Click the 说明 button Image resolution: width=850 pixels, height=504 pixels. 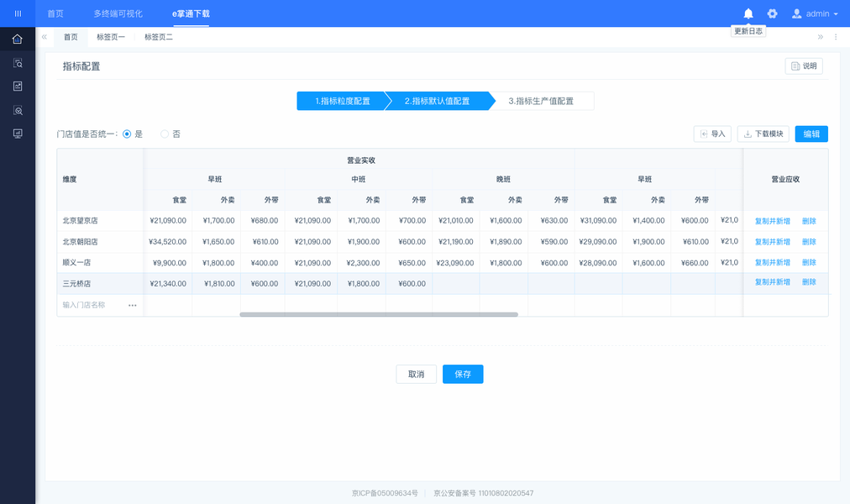[803, 66]
